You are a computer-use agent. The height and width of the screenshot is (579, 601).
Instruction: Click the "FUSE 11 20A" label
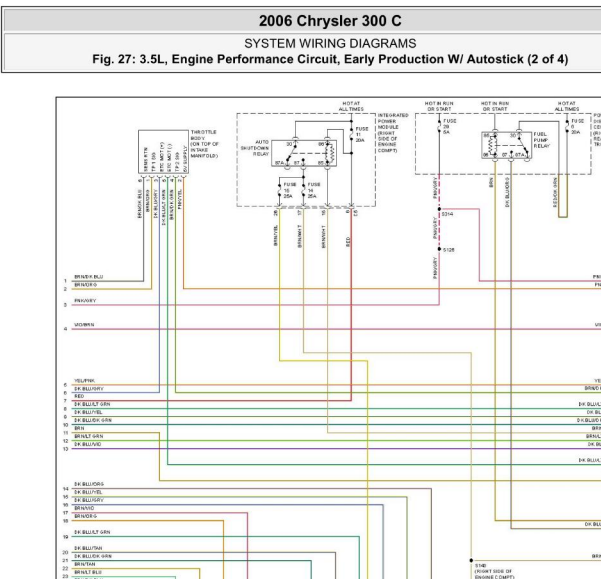pyautogui.click(x=362, y=134)
